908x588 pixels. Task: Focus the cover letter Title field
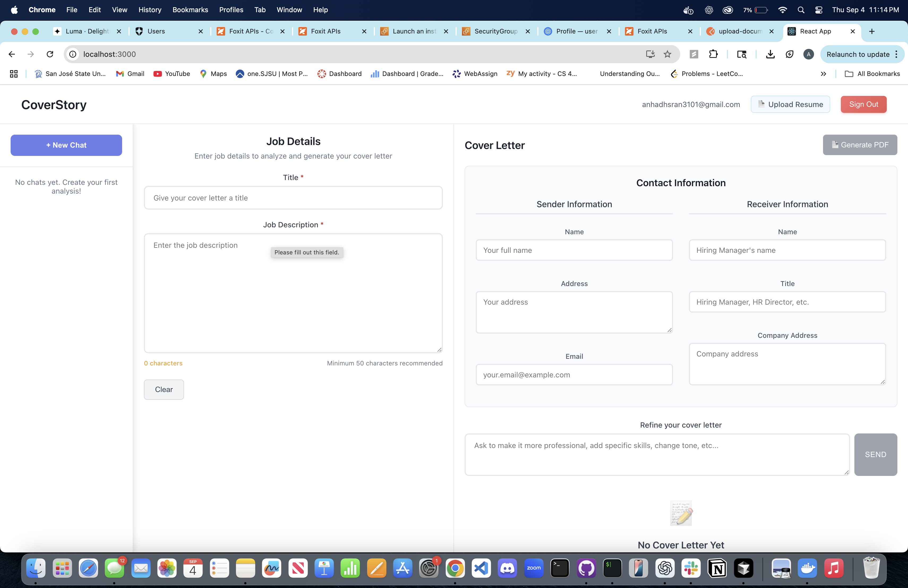click(x=293, y=198)
